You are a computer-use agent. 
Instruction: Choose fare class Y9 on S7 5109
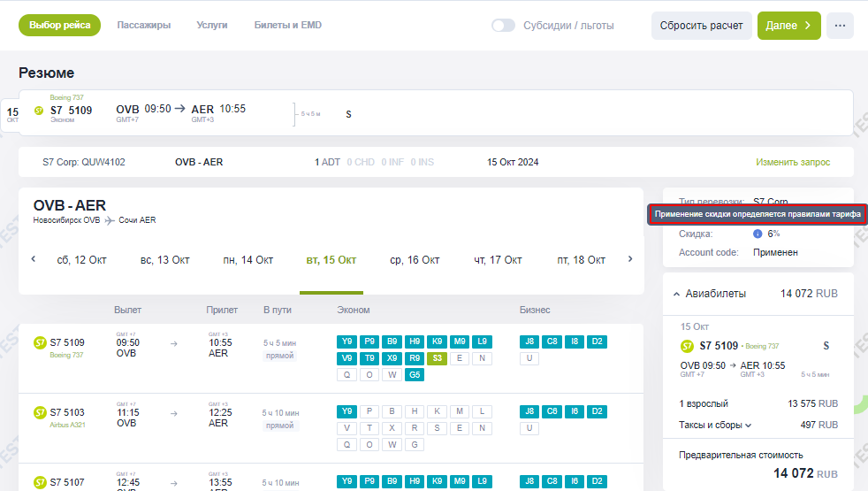[x=347, y=341]
